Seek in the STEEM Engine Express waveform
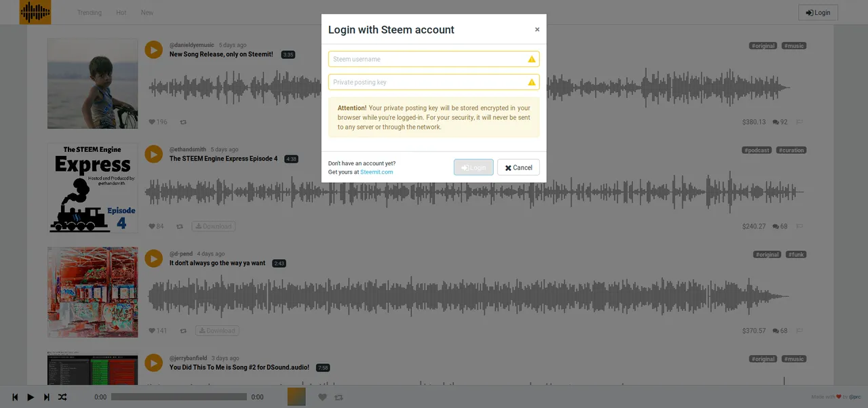Image resolution: width=868 pixels, height=408 pixels. (x=475, y=192)
